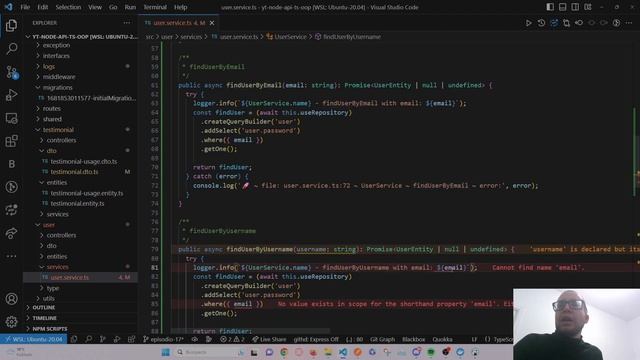Expand the logs folder

49,66
